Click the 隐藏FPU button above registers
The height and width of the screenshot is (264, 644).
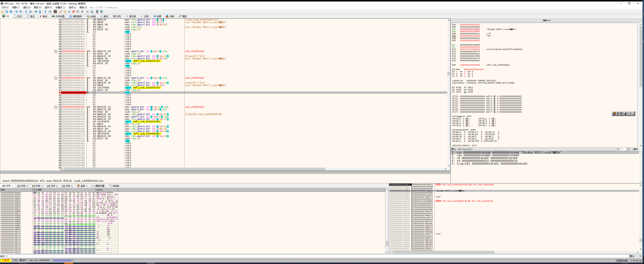546,21
